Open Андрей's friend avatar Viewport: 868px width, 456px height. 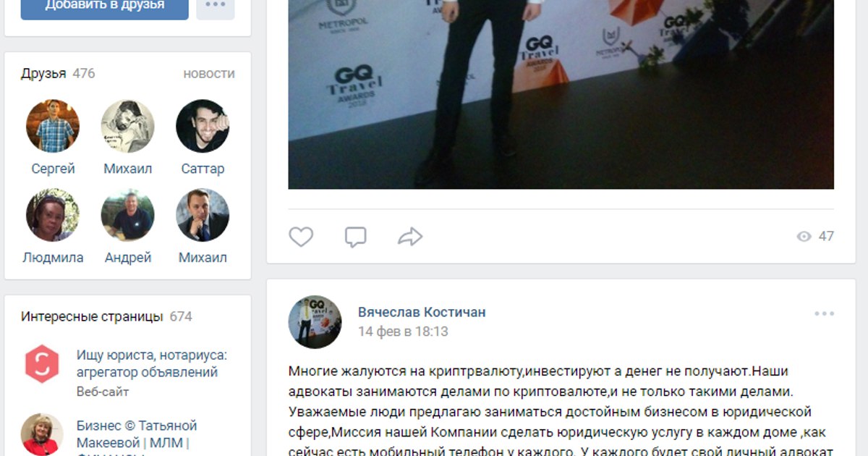(128, 215)
